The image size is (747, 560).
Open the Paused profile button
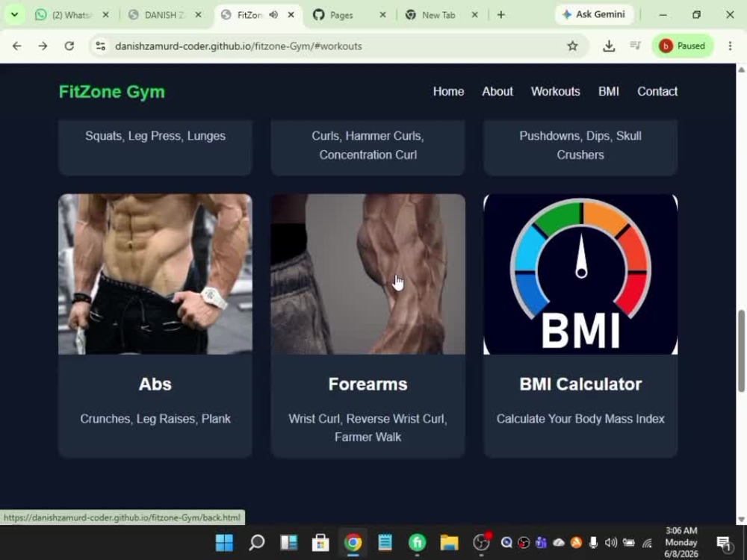[x=682, y=46]
